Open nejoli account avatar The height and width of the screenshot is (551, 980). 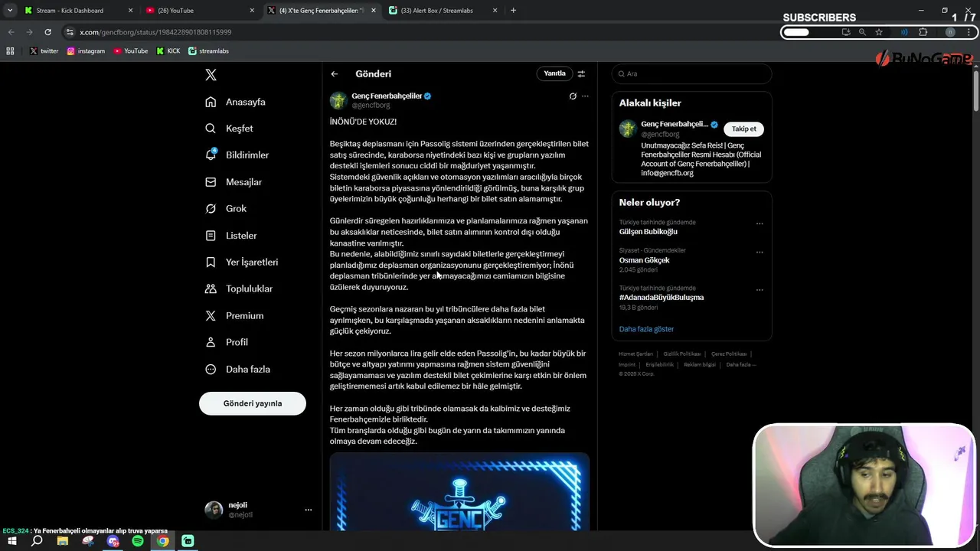point(214,510)
